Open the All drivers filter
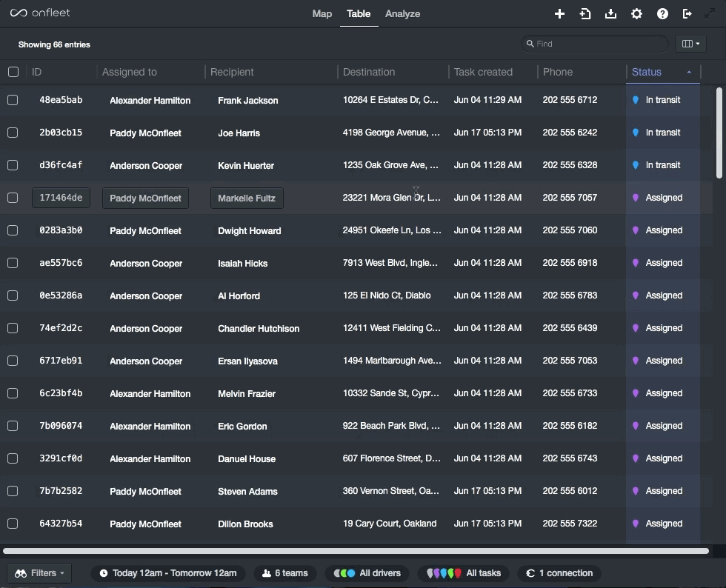Image resolution: width=726 pixels, height=588 pixels. click(367, 573)
